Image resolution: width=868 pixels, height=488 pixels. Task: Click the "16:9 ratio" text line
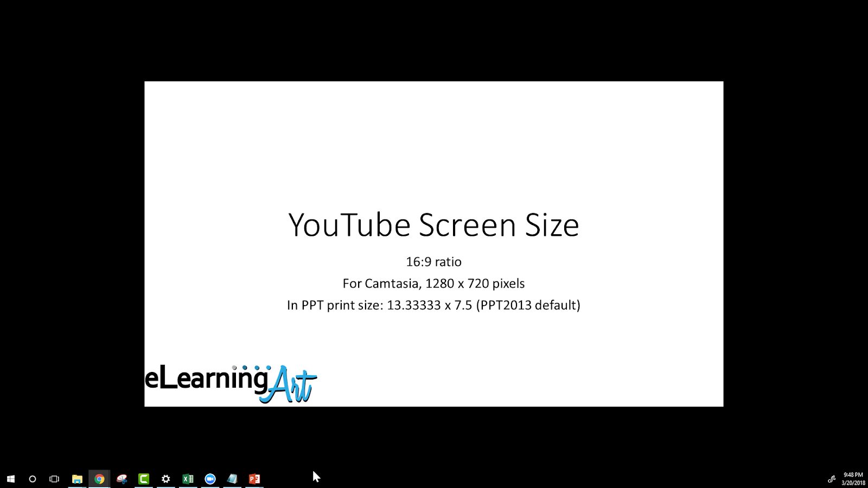pos(434,262)
